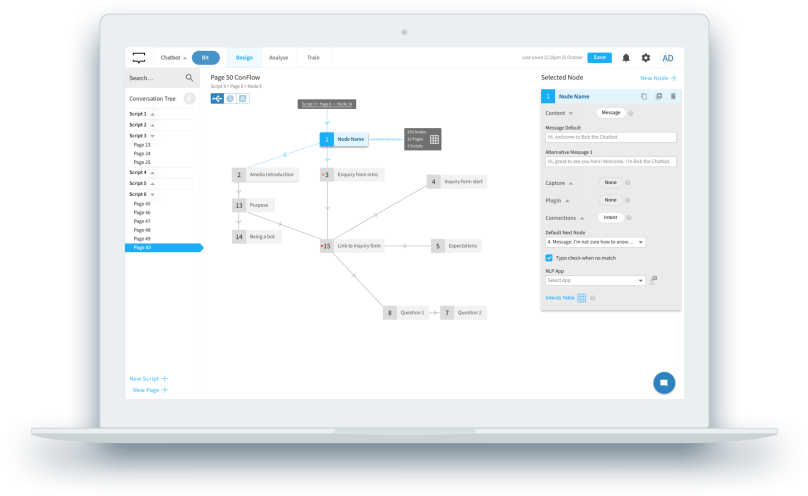Select Page 49 in the tree
This screenshot has width=808, height=496.
click(142, 238)
